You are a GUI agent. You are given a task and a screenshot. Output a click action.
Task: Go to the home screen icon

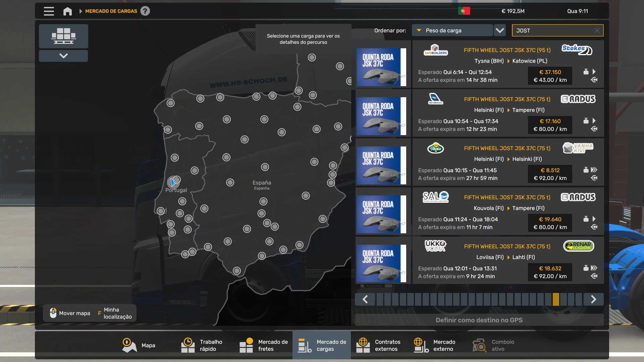[x=67, y=11]
